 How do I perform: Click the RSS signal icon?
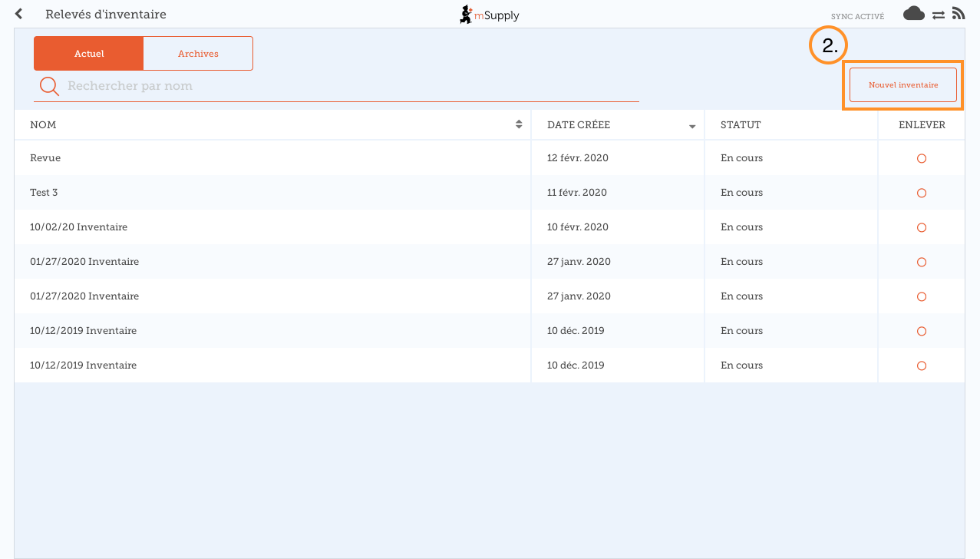click(958, 14)
